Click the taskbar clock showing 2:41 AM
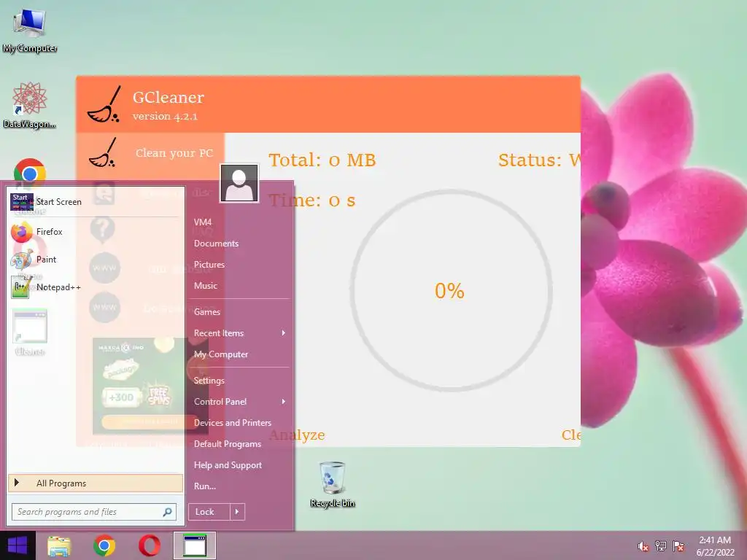Viewport: 747px width, 560px height. coord(715,546)
